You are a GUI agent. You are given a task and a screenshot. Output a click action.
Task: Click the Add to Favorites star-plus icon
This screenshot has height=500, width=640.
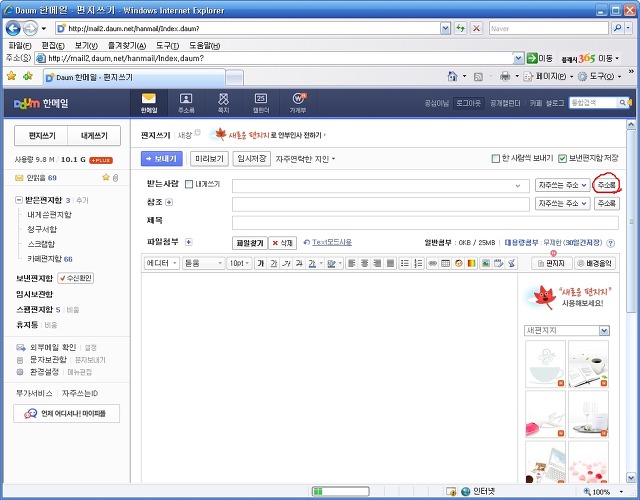point(28,76)
